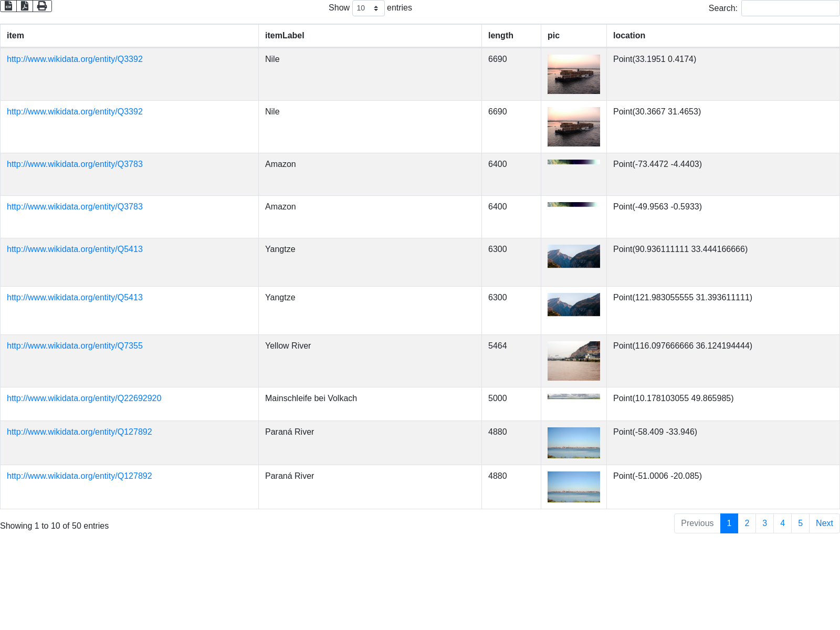The width and height of the screenshot is (840, 630).
Task: Export the table as CSV
Action: tap(8, 6)
